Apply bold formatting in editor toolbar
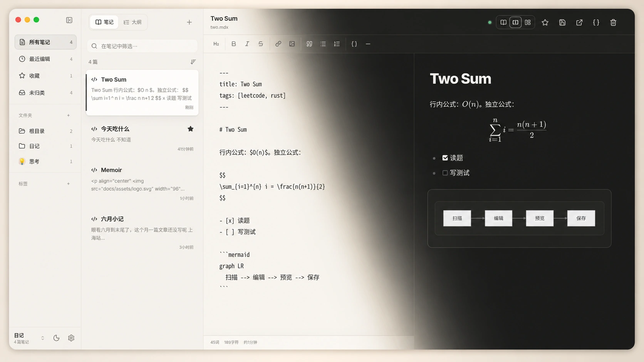This screenshot has height=362, width=644. click(x=233, y=44)
